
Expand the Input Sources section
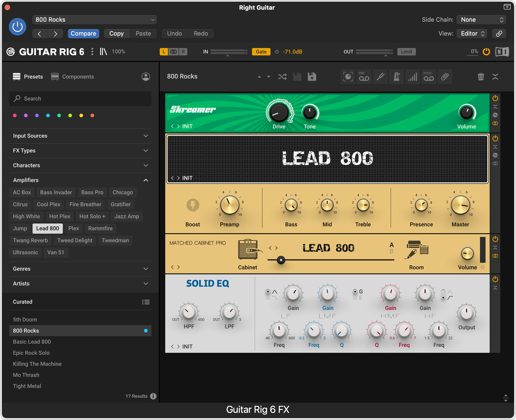pyautogui.click(x=80, y=136)
